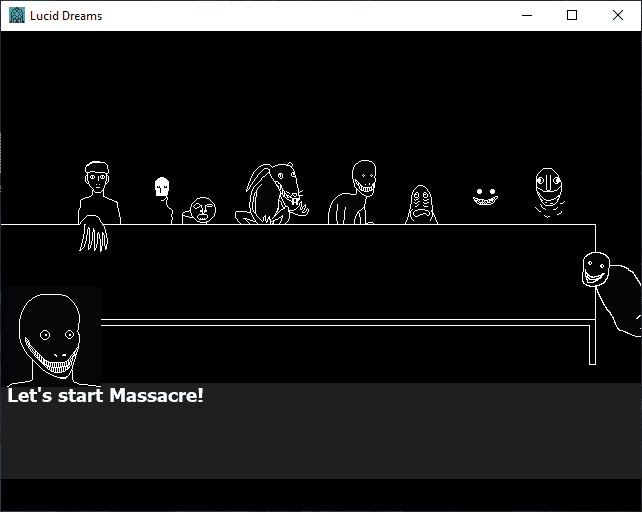Click the floating smiley face with two eyes
This screenshot has width=642, height=512.
485,196
